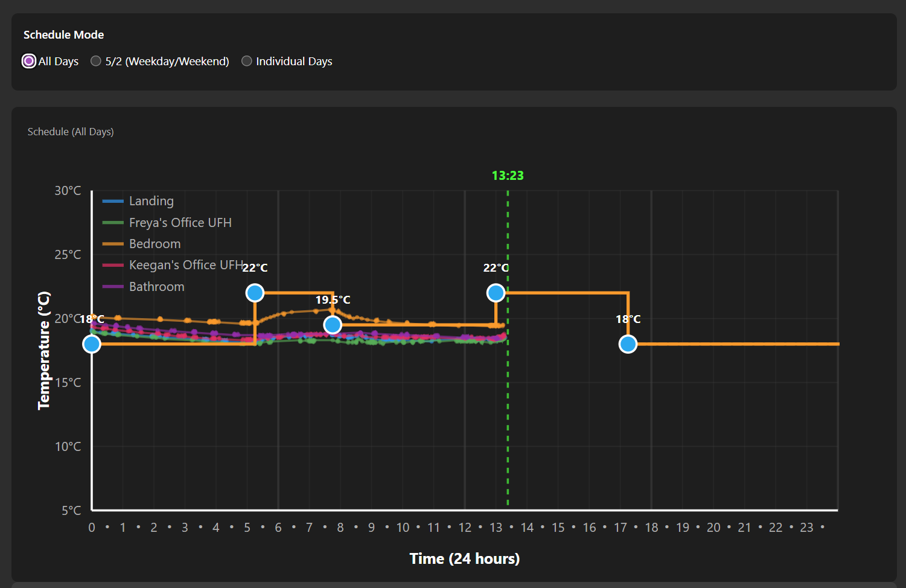Image resolution: width=906 pixels, height=588 pixels.
Task: Click the 22°C schedule line between hours 14 and 16
Action: click(x=558, y=293)
